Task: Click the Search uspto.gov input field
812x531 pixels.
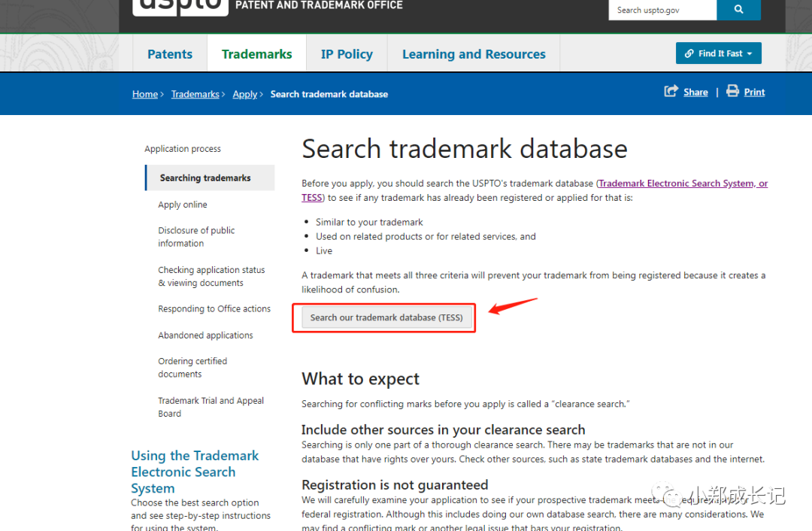Action: pos(662,10)
